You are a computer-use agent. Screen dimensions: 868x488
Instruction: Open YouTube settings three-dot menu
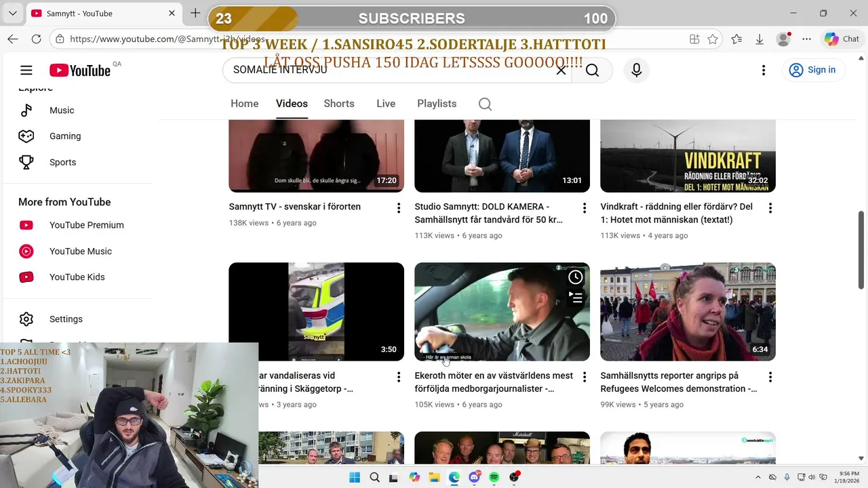point(764,70)
